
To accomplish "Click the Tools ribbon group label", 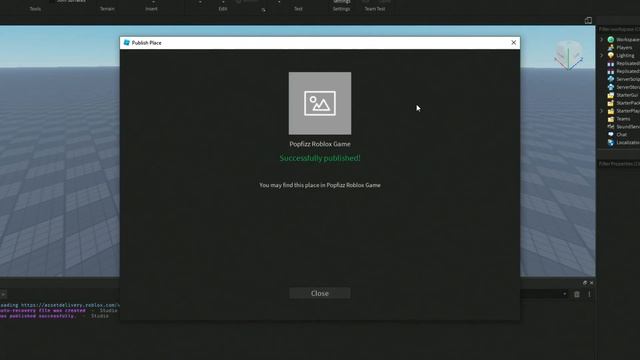I will [x=35, y=9].
